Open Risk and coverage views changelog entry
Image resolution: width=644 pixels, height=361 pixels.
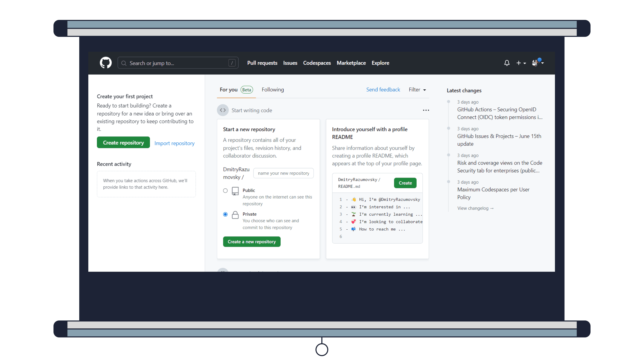[499, 167]
